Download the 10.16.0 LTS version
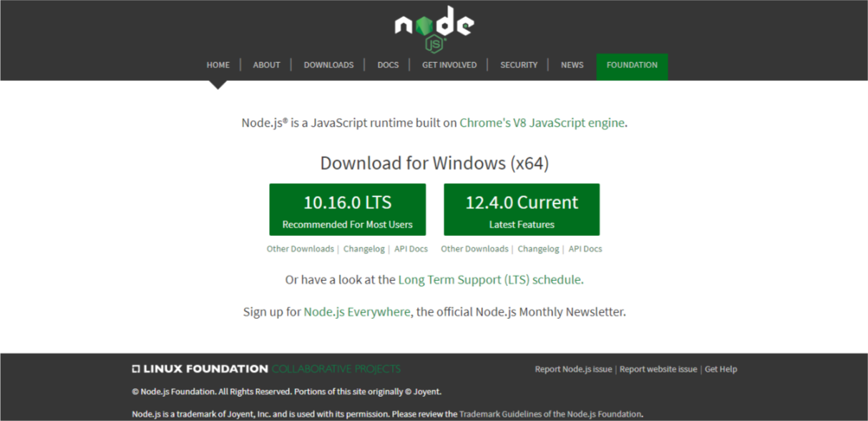Viewport: 868px width, 421px height. click(x=347, y=209)
